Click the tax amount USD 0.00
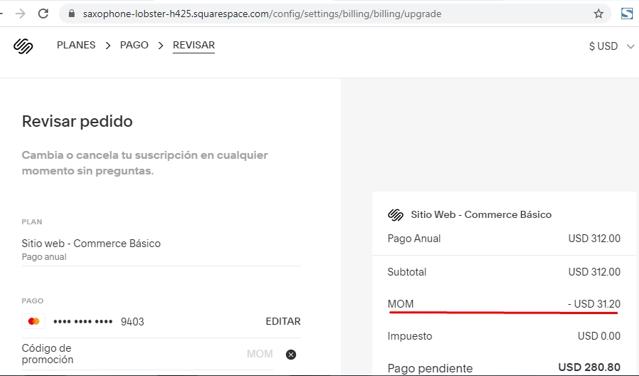 pos(599,336)
